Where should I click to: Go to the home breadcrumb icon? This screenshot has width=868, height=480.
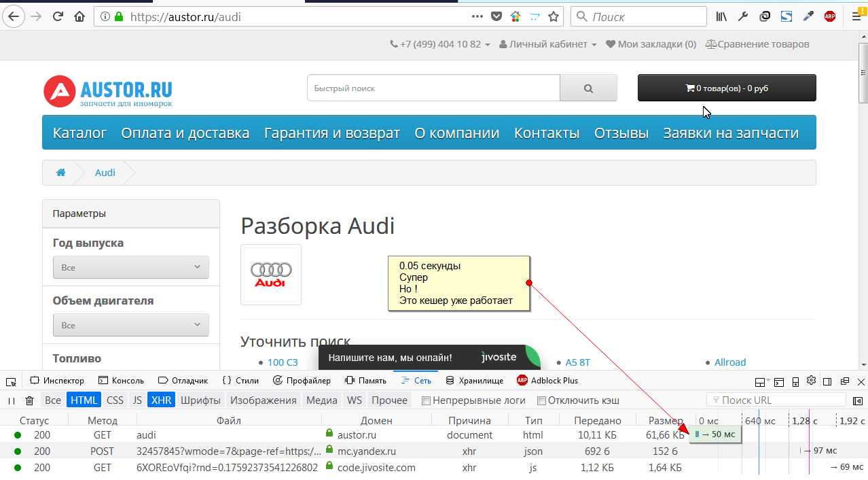tap(60, 173)
